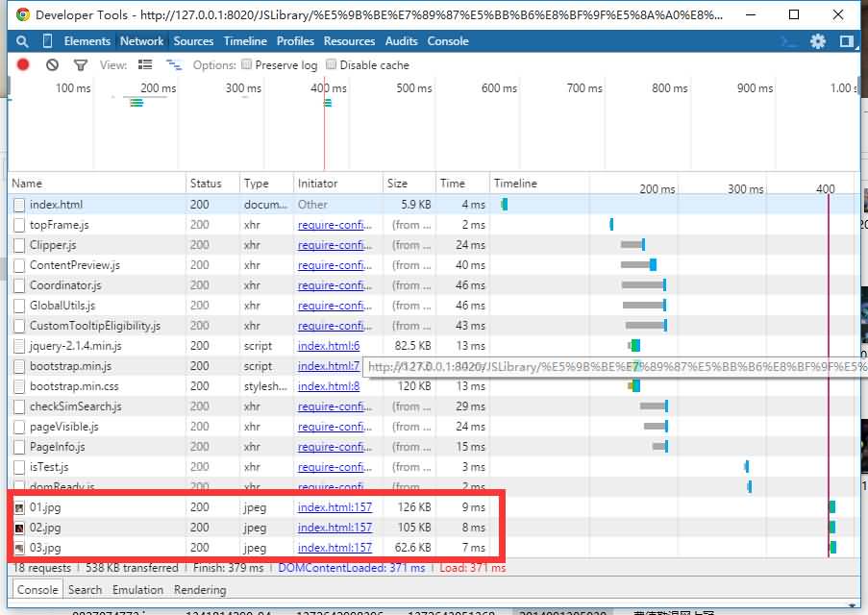
Task: Switch to the Audits tab
Action: click(402, 41)
